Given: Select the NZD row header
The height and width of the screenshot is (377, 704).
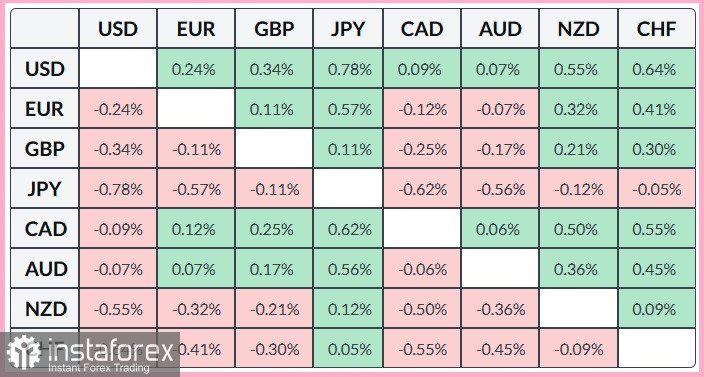Looking at the screenshot, I should click(x=45, y=309).
